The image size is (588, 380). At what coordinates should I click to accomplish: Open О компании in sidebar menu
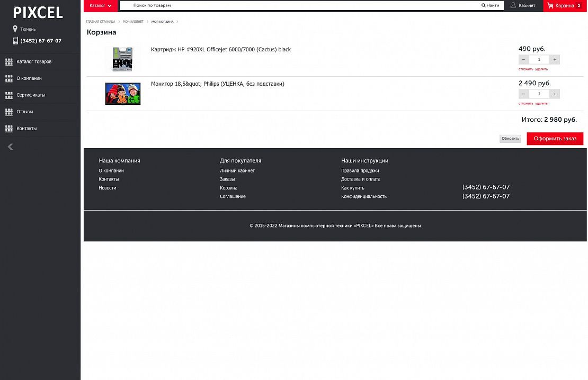29,78
